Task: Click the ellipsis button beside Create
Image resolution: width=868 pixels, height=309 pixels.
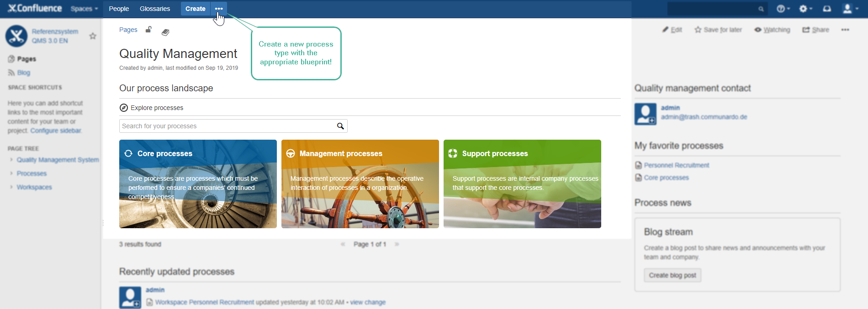Action: point(219,9)
